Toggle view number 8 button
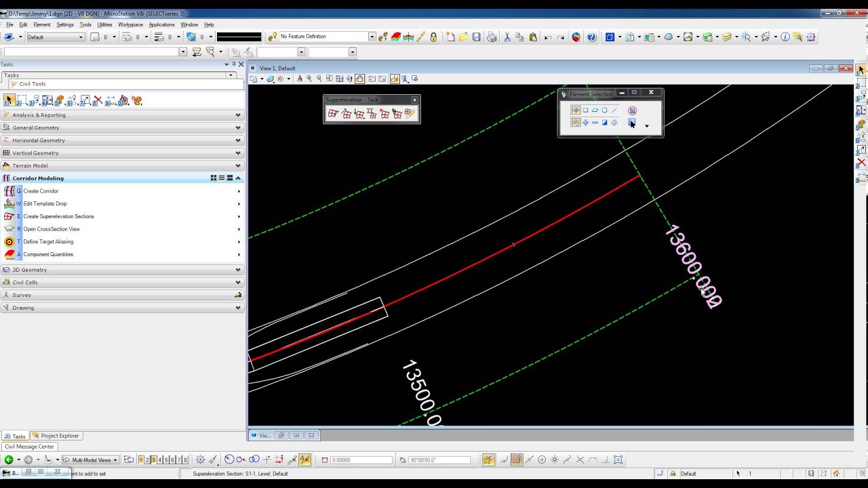Screen dimensions: 868x488 pos(185,460)
